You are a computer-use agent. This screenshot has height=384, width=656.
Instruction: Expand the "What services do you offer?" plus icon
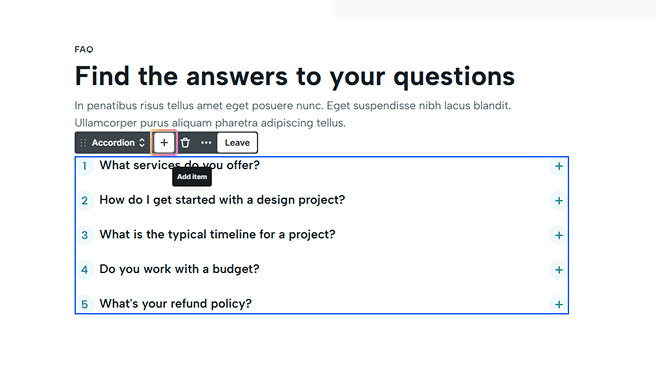tap(559, 166)
